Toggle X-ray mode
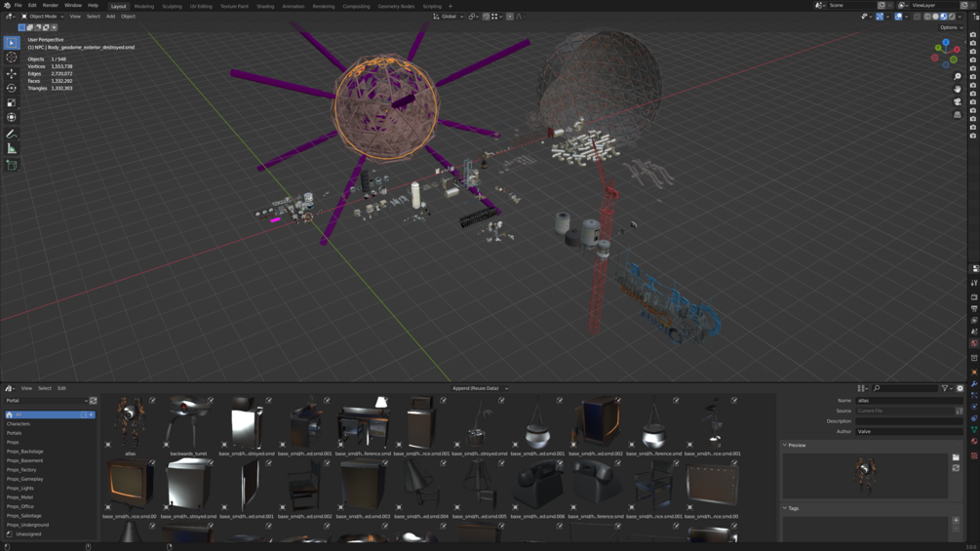Screen dimensions: 980x551 coord(917,17)
